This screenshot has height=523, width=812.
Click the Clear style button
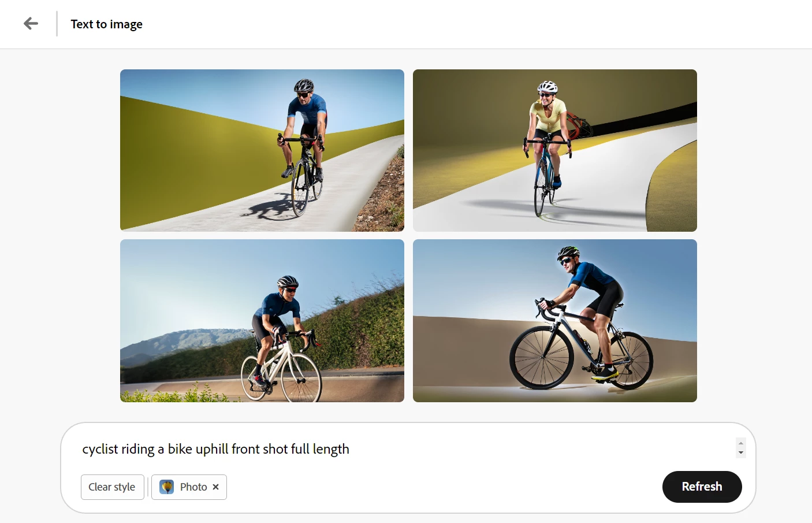pyautogui.click(x=112, y=487)
